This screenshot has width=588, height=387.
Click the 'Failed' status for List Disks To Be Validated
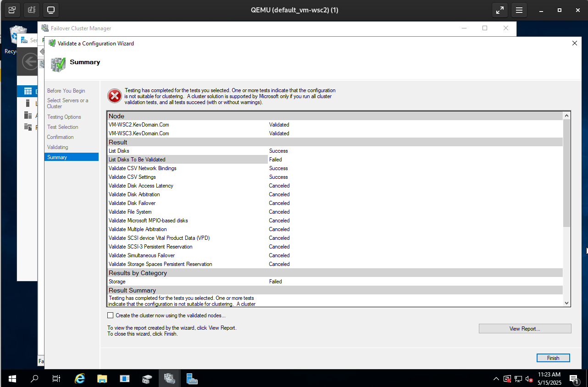(x=276, y=160)
